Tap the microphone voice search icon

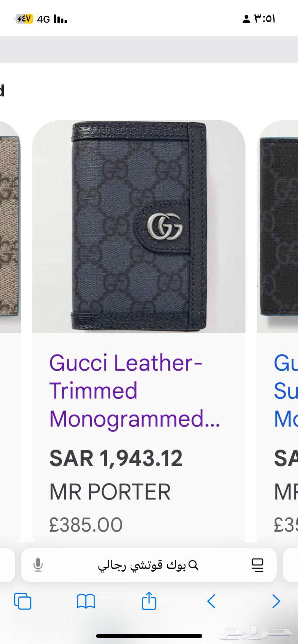pos(38,565)
